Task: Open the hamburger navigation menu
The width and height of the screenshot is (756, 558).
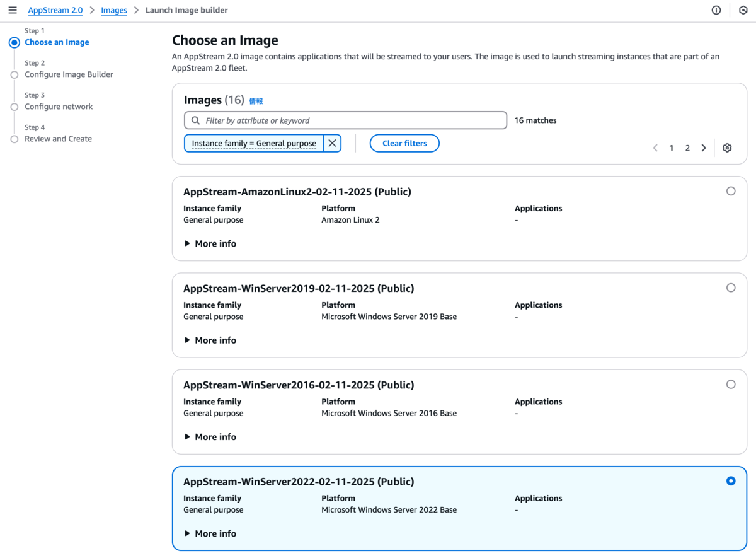Action: (13, 10)
